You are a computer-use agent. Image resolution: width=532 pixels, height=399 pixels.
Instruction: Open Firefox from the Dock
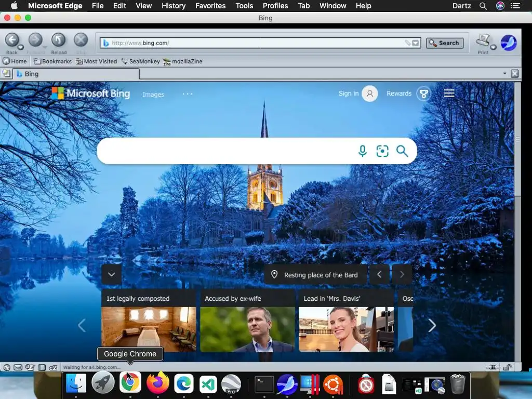click(158, 383)
